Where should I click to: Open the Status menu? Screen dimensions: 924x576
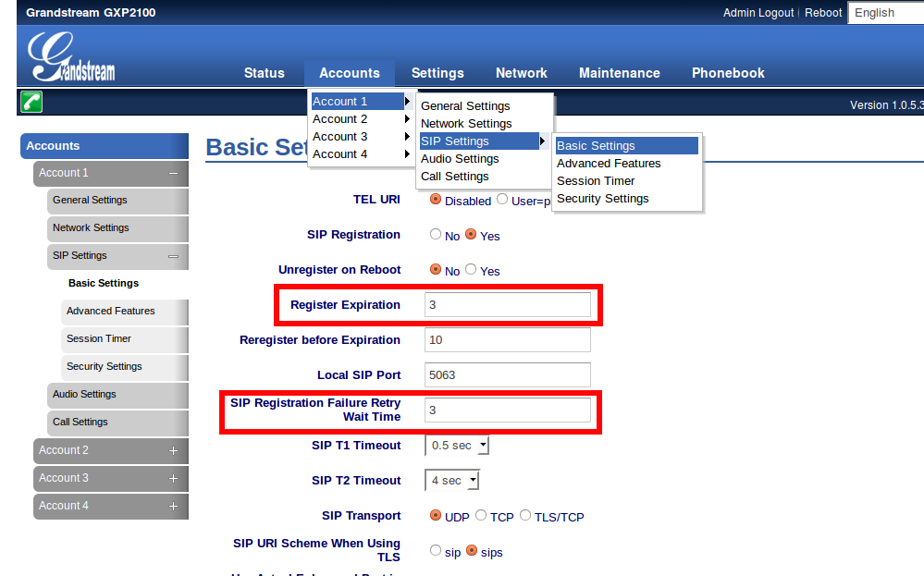[265, 73]
